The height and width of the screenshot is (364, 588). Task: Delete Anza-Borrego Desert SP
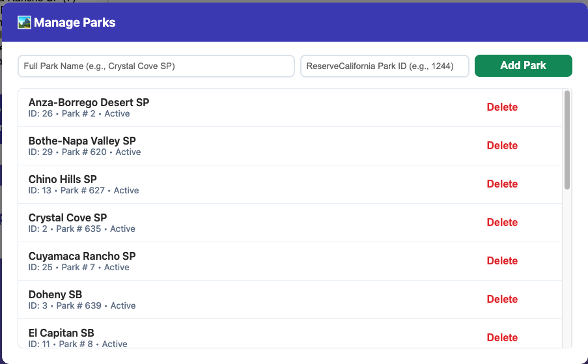tap(502, 107)
